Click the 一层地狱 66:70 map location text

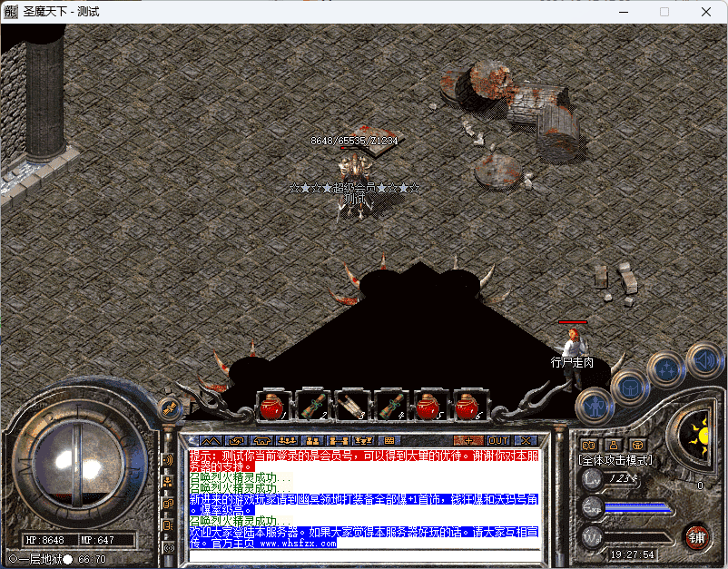[x=58, y=559]
